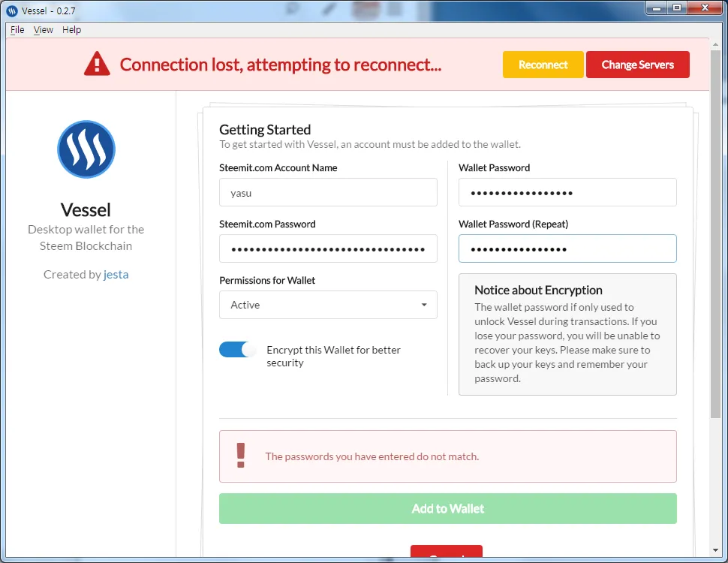Click the Add to Wallet button
The image size is (728, 563).
pos(447,509)
